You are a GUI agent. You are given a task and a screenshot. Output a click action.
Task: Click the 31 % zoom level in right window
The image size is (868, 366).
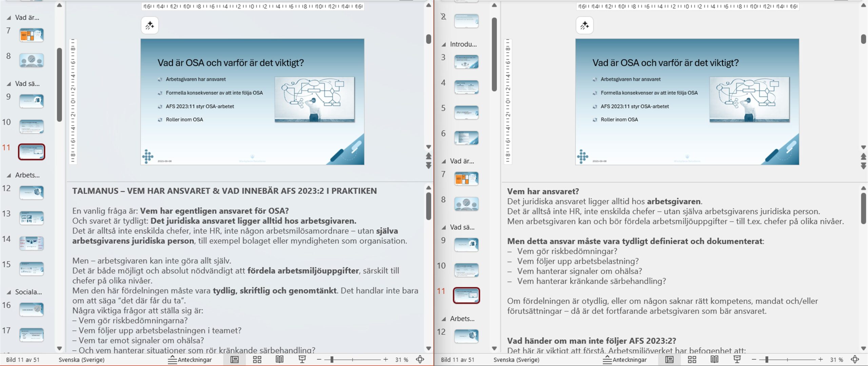pyautogui.click(x=836, y=360)
